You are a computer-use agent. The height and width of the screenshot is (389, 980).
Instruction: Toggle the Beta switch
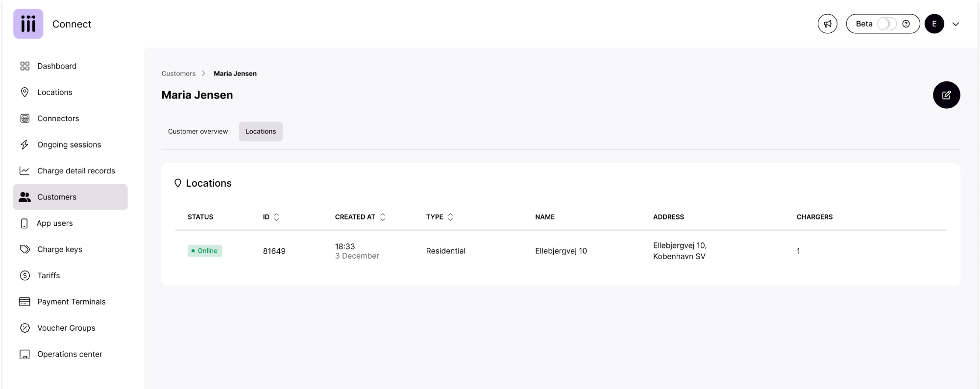pyautogui.click(x=886, y=24)
